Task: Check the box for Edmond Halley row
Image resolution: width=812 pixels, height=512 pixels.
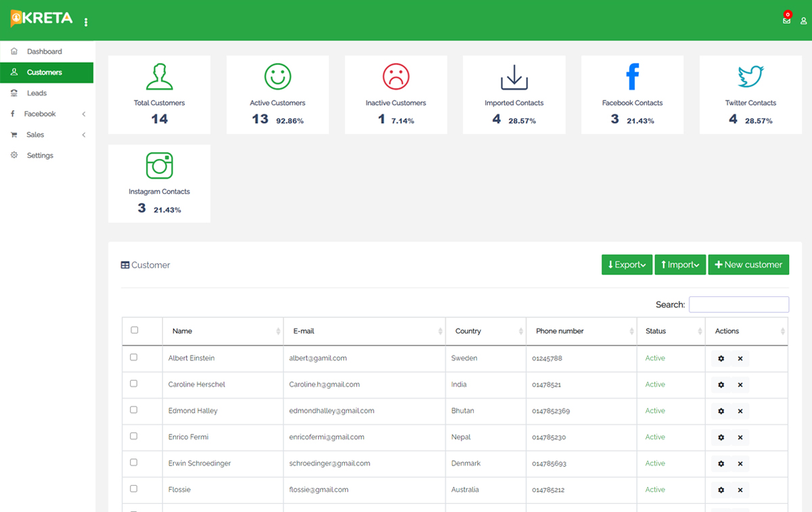Action: pos(133,410)
